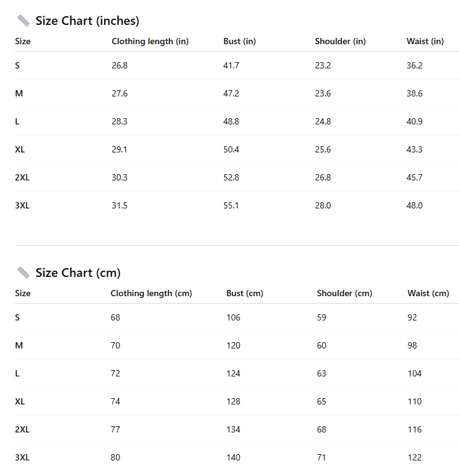Select the 59 shoulder value for size S
This screenshot has width=459, height=476.
322,318
